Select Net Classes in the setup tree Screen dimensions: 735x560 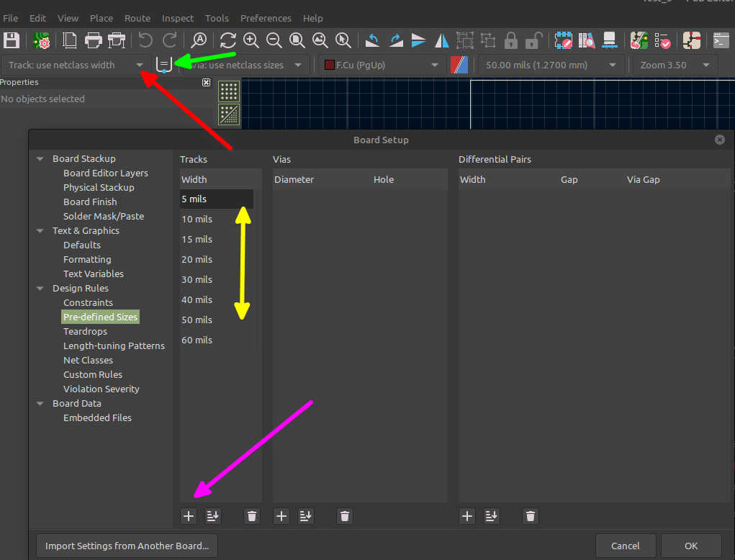click(88, 360)
